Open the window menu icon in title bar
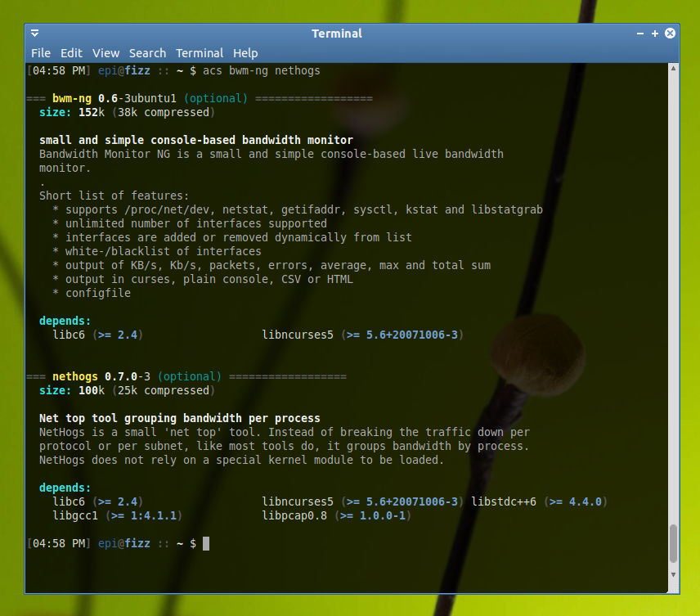This screenshot has height=616, width=700. (x=35, y=34)
